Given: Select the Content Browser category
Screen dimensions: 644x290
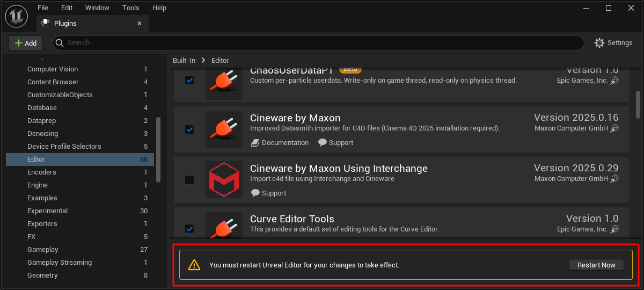Looking at the screenshot, I should [x=80, y=82].
